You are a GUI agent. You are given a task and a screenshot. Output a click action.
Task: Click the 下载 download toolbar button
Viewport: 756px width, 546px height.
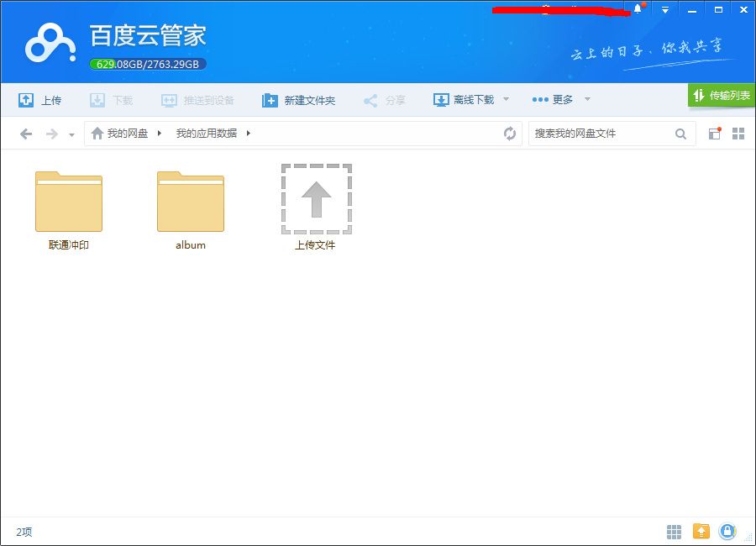point(112,100)
